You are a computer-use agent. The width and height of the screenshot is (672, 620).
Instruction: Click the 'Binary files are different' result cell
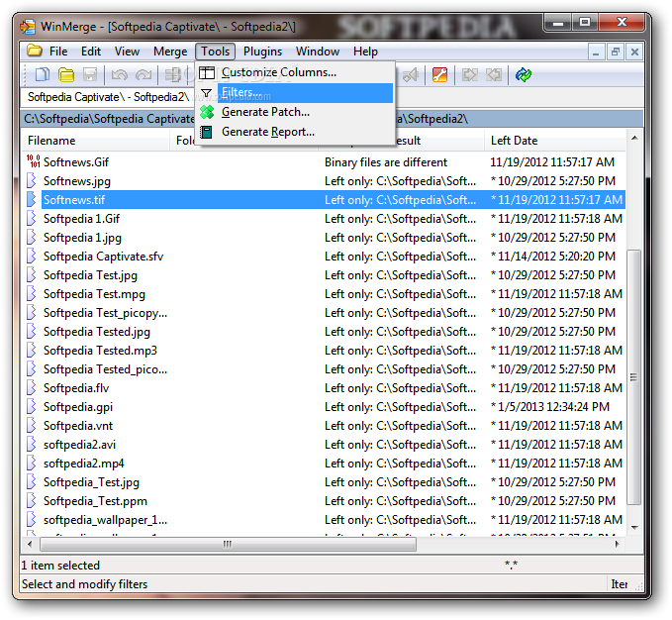pos(386,162)
